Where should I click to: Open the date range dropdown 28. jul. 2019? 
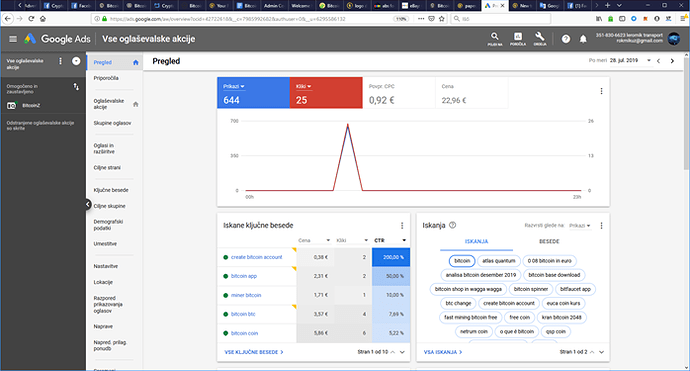tap(630, 60)
